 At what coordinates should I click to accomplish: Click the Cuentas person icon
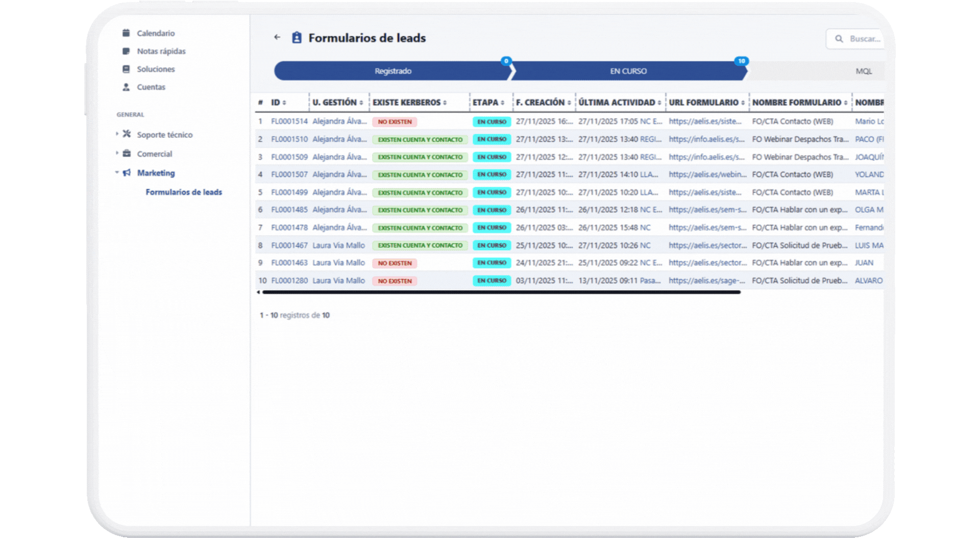126,87
